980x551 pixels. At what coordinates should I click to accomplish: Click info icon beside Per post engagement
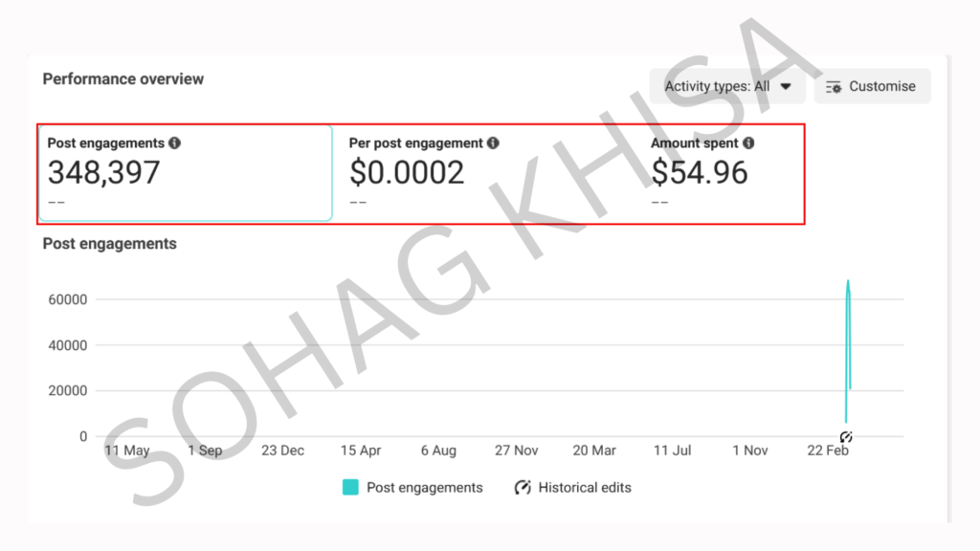click(x=493, y=143)
